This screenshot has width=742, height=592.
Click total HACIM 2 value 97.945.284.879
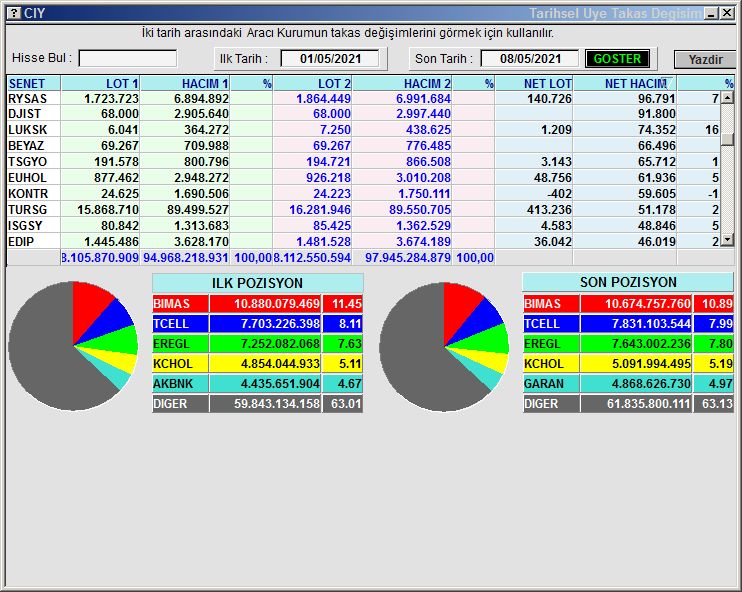click(408, 258)
